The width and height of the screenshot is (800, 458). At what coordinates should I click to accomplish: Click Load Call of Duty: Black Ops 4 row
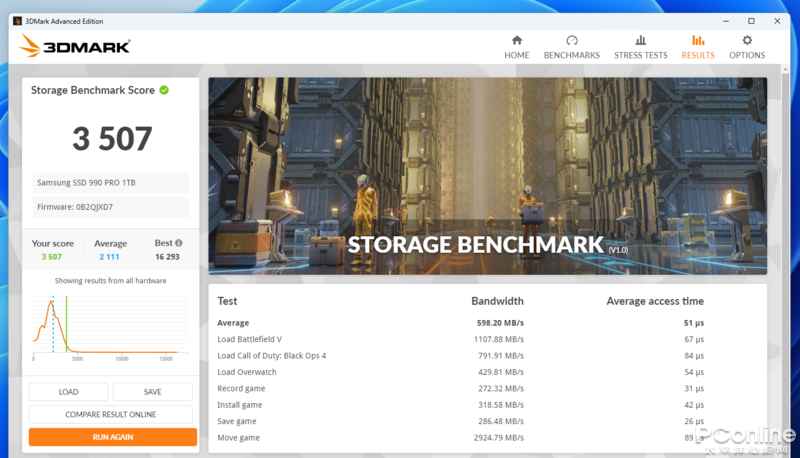coord(461,355)
